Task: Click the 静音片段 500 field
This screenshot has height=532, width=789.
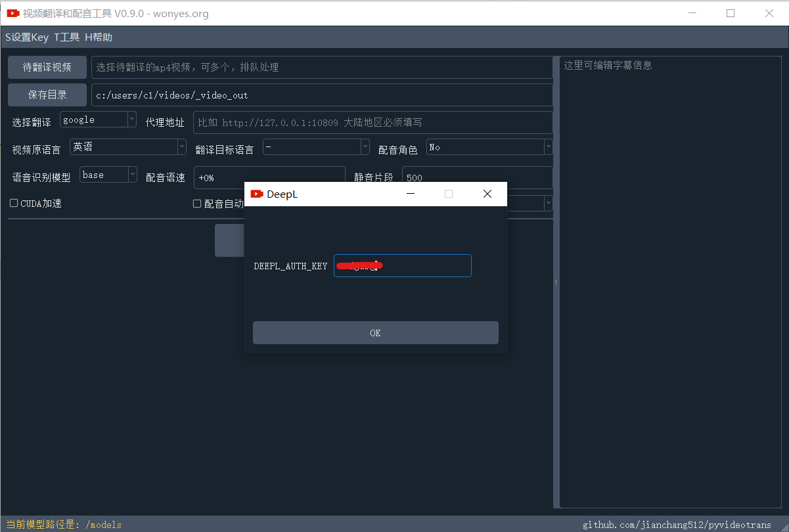Action: [x=477, y=177]
